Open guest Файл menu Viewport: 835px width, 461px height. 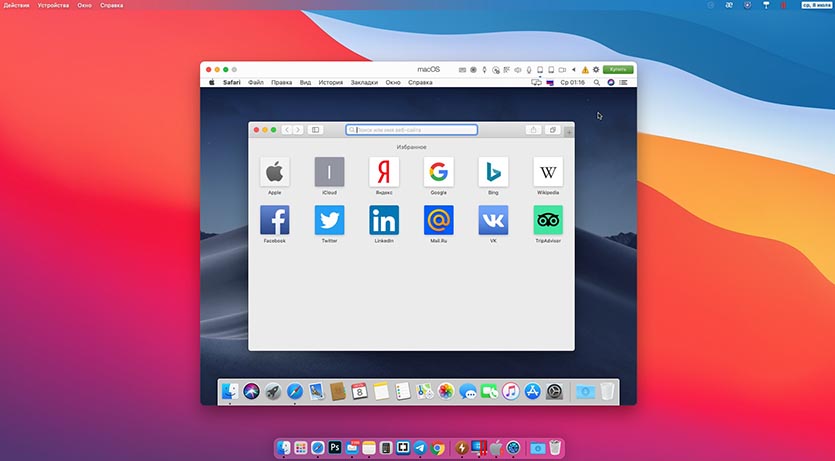(x=256, y=83)
